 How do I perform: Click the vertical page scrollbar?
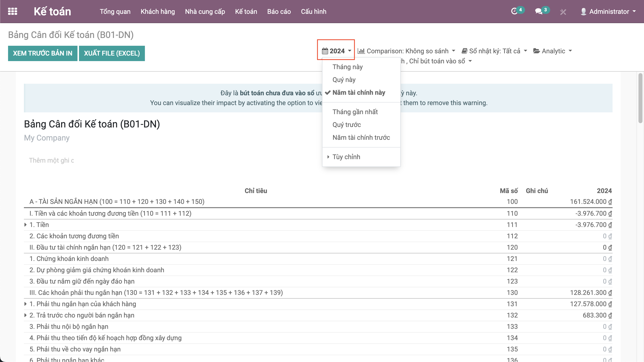point(640,98)
